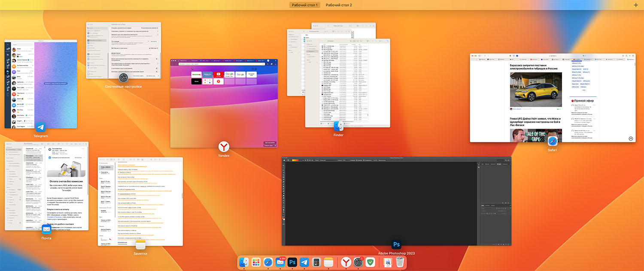Activate the Safari window with news page

[x=552, y=98]
